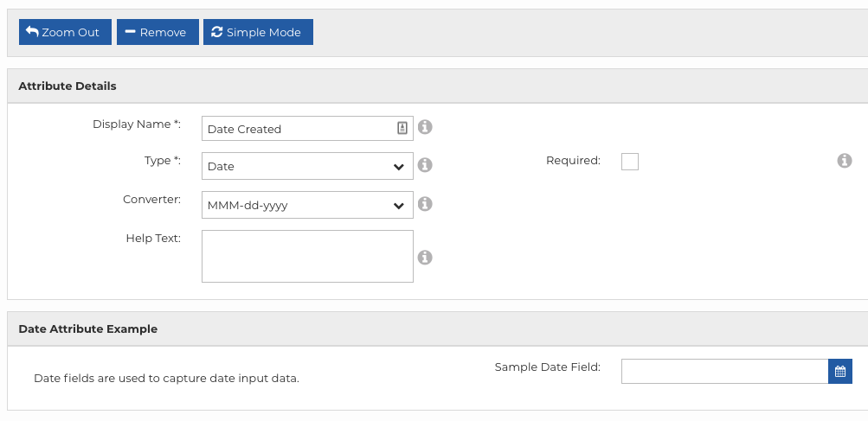The width and height of the screenshot is (868, 421).
Task: Click the Attribute Details heading
Action: [68, 86]
